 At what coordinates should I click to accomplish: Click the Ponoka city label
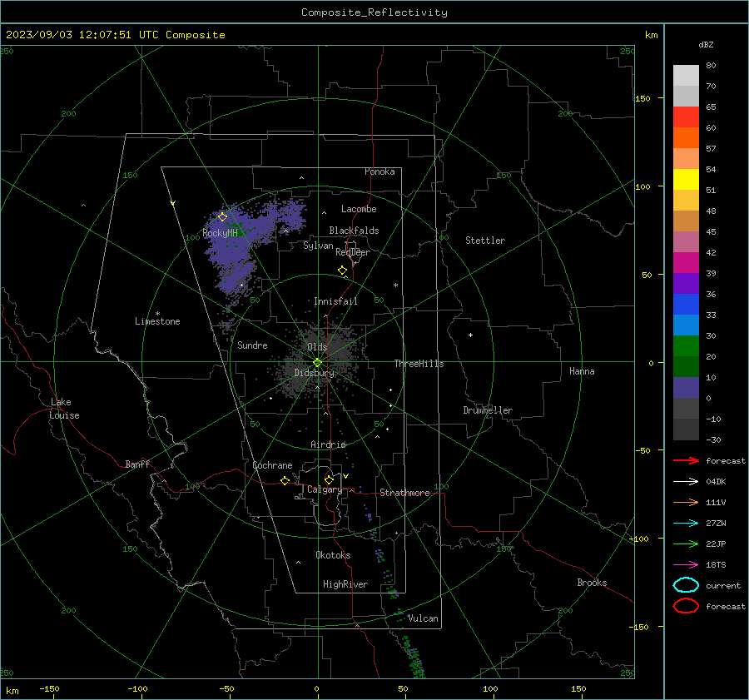click(379, 171)
